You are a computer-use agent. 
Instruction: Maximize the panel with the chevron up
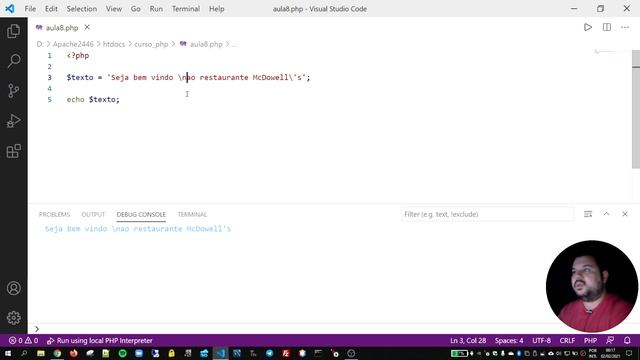(x=607, y=214)
